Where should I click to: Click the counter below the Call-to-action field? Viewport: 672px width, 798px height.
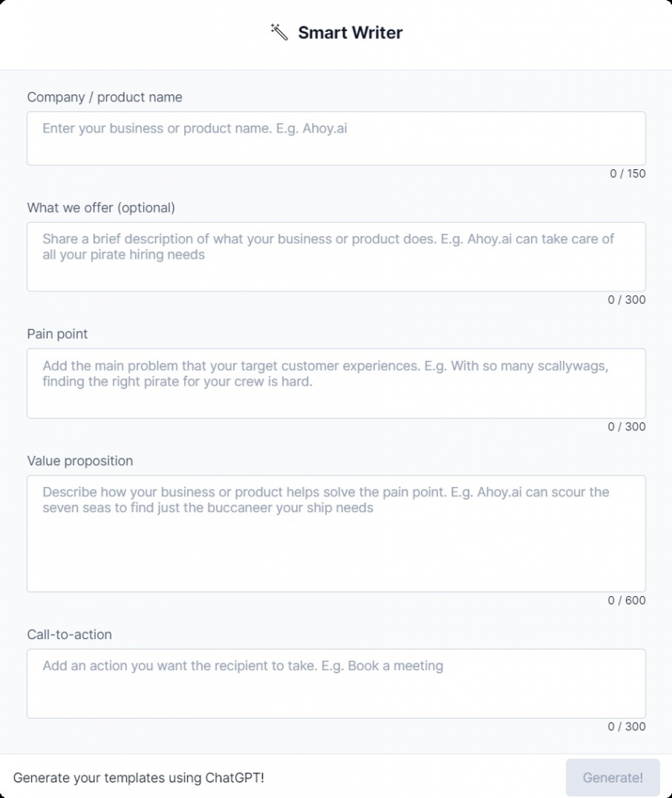point(627,727)
